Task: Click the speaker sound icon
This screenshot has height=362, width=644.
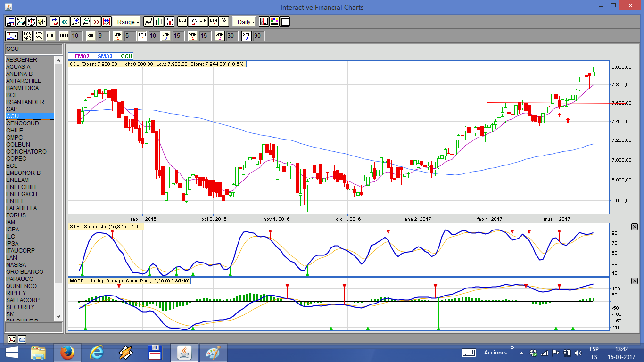Action: click(x=41, y=22)
